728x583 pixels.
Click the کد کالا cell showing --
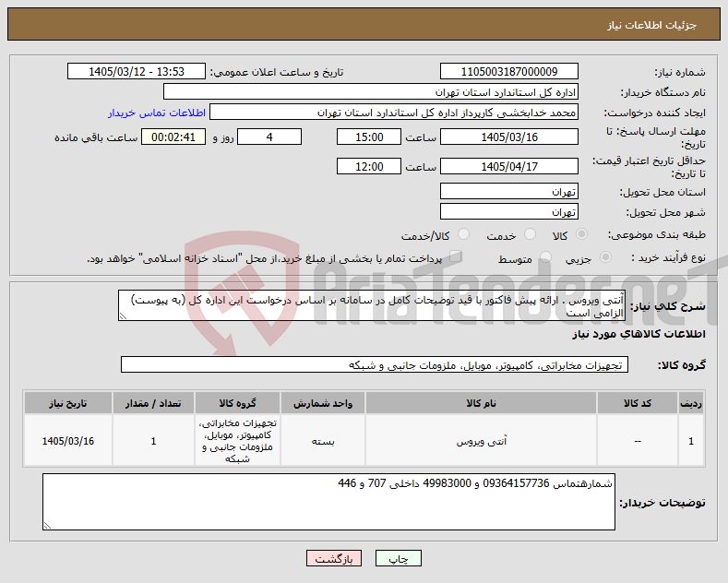pos(638,441)
